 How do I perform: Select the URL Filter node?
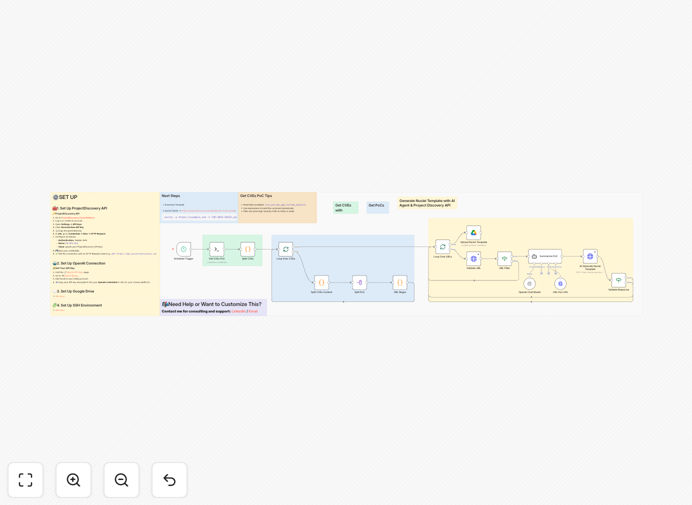(x=504, y=259)
